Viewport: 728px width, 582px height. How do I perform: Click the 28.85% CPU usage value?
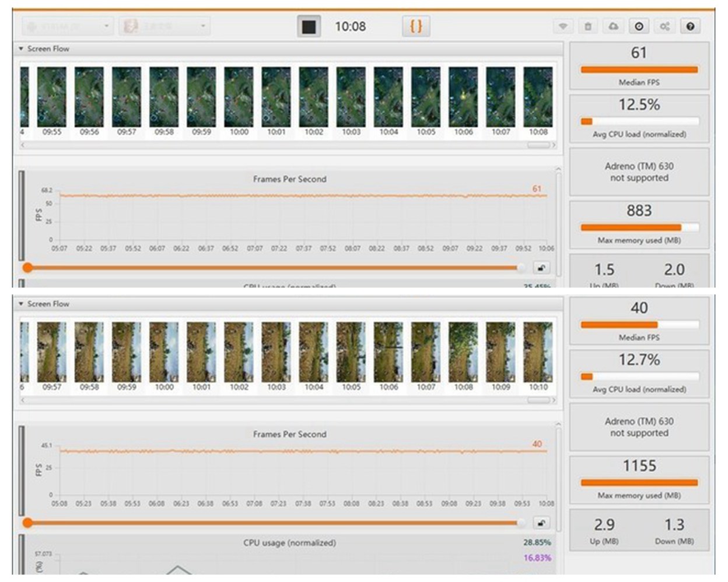click(x=537, y=542)
